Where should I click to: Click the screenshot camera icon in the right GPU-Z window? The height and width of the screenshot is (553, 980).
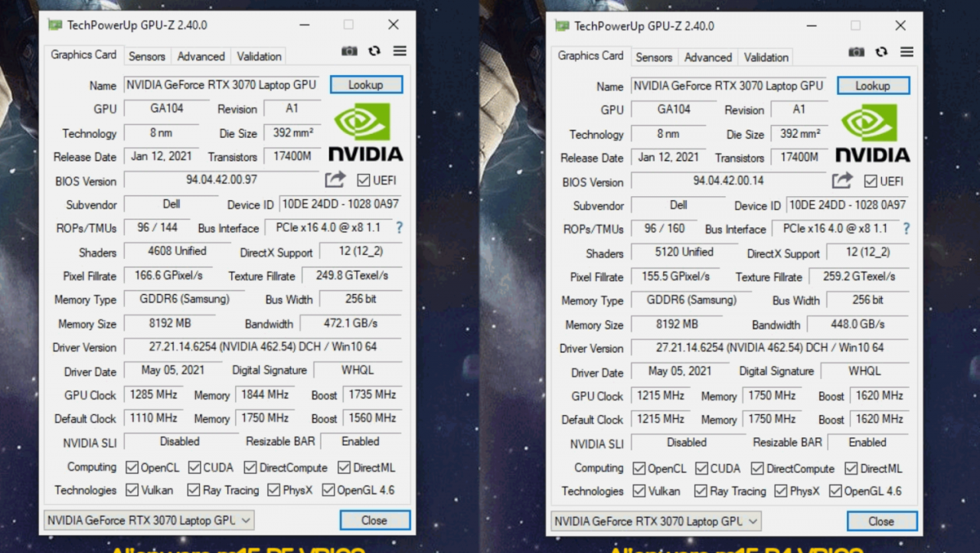857,52
